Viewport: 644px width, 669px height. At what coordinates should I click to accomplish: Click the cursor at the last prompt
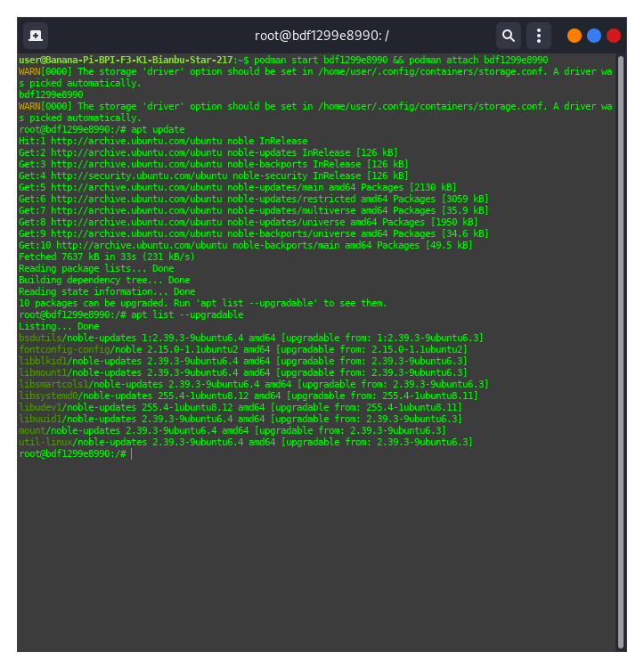coord(131,453)
